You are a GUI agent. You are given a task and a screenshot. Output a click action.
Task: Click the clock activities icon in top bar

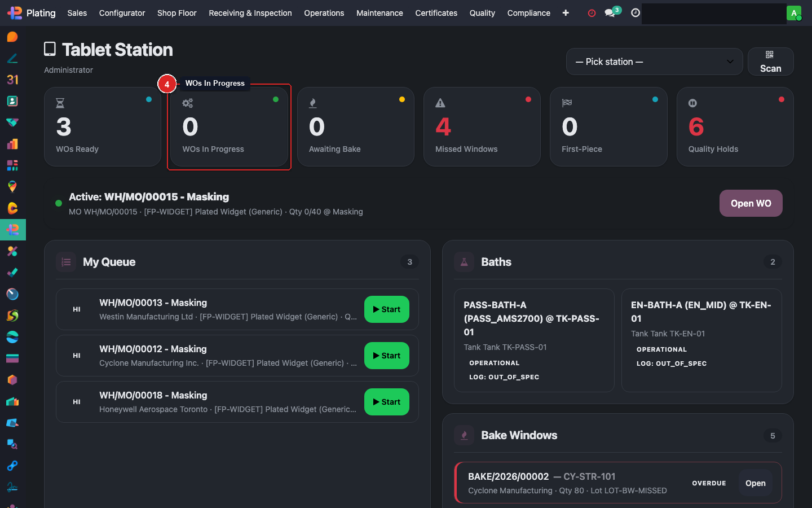click(636, 13)
